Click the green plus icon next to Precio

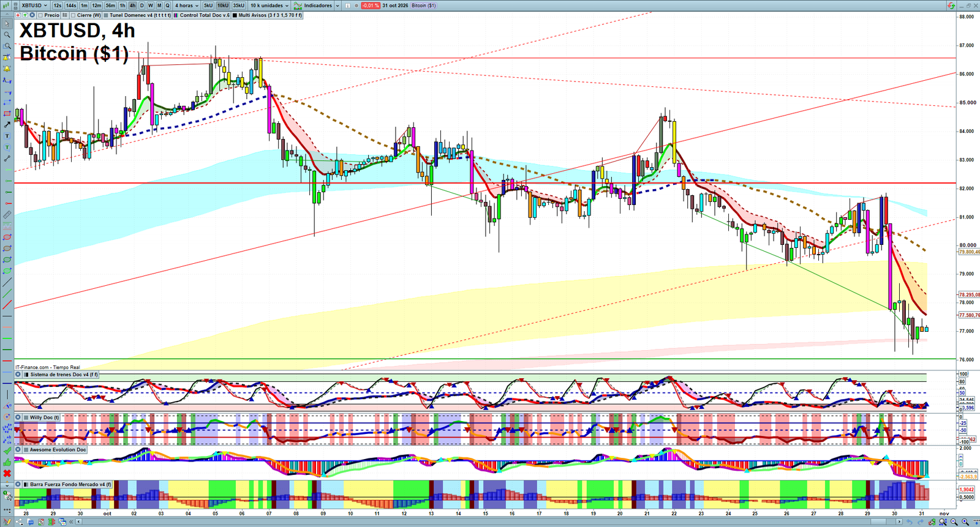25,15
